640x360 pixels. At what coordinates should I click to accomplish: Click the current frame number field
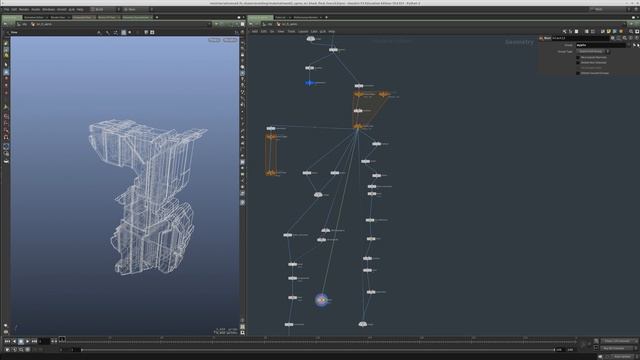44,341
